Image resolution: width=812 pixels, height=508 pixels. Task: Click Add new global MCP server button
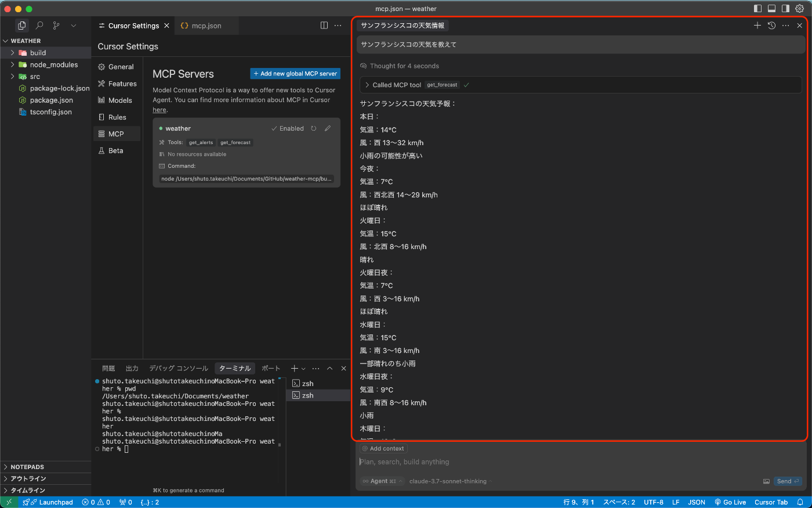point(295,74)
